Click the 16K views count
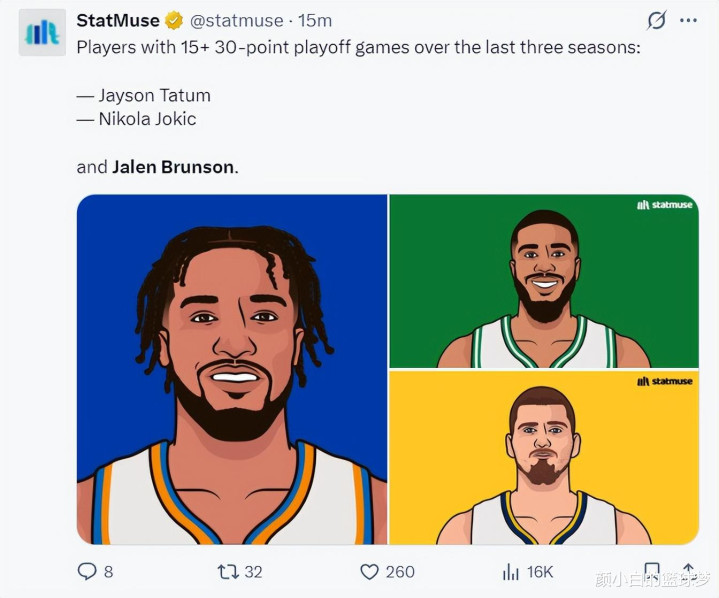The image size is (719, 598). coord(540,571)
